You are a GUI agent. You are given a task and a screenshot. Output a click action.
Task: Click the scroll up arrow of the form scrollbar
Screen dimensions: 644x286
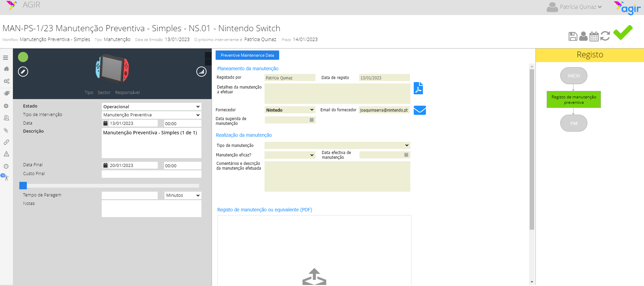(532, 66)
